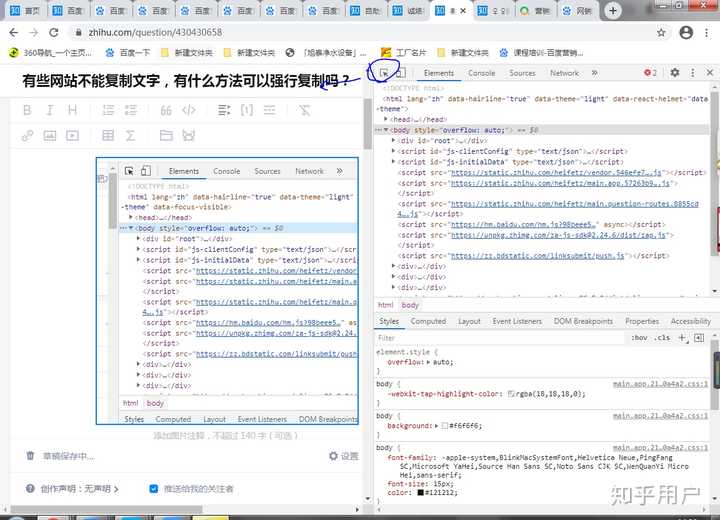This screenshot has width=720, height=520.
Task: Expand the overflow: auto property triangle
Action: coord(428,362)
